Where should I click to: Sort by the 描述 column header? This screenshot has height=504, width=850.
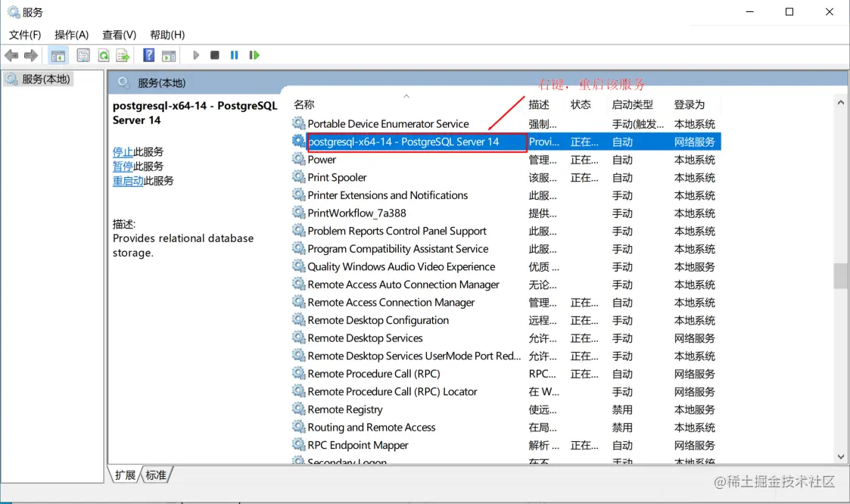(x=539, y=104)
